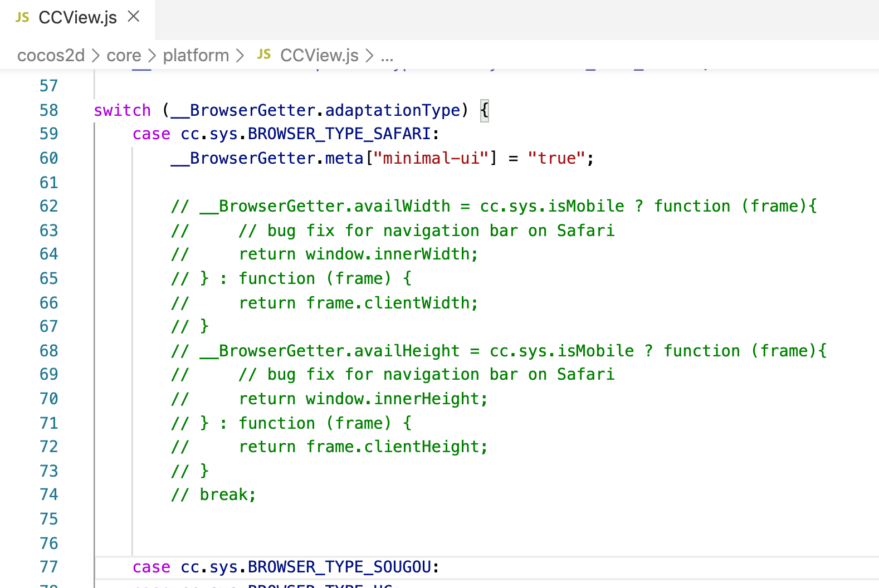Click BROWSER_TYPE_SAFARI in the case statement
This screenshot has height=588, width=879.
pyautogui.click(x=339, y=134)
